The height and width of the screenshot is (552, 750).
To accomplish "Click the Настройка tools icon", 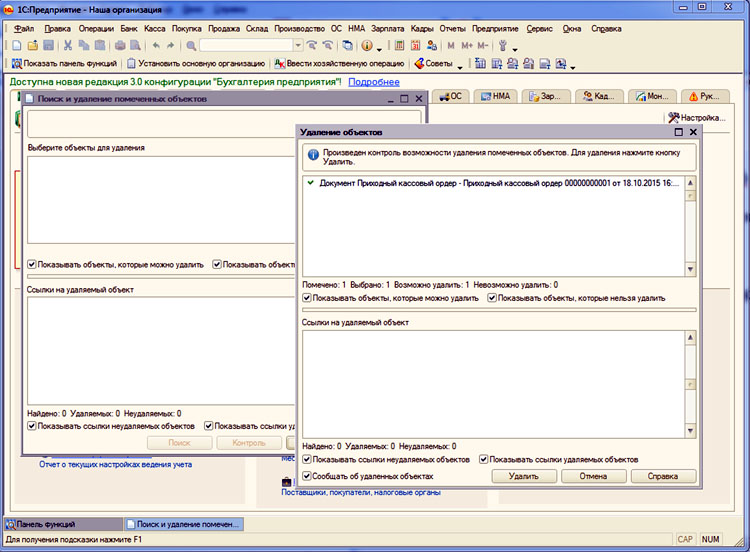I will tap(673, 117).
